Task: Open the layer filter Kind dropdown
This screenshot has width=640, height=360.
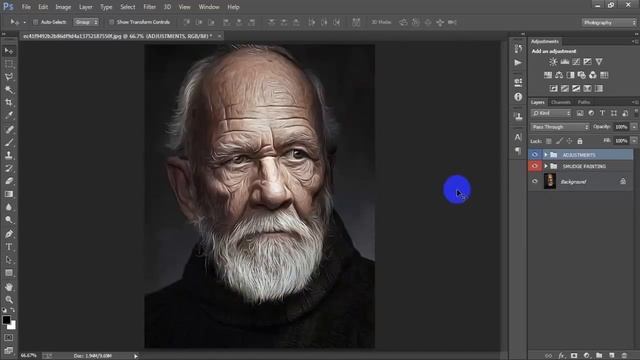Action: click(x=551, y=113)
